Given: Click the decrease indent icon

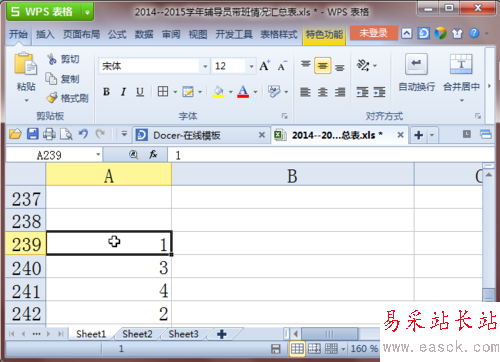Looking at the screenshot, I should coord(363,92).
